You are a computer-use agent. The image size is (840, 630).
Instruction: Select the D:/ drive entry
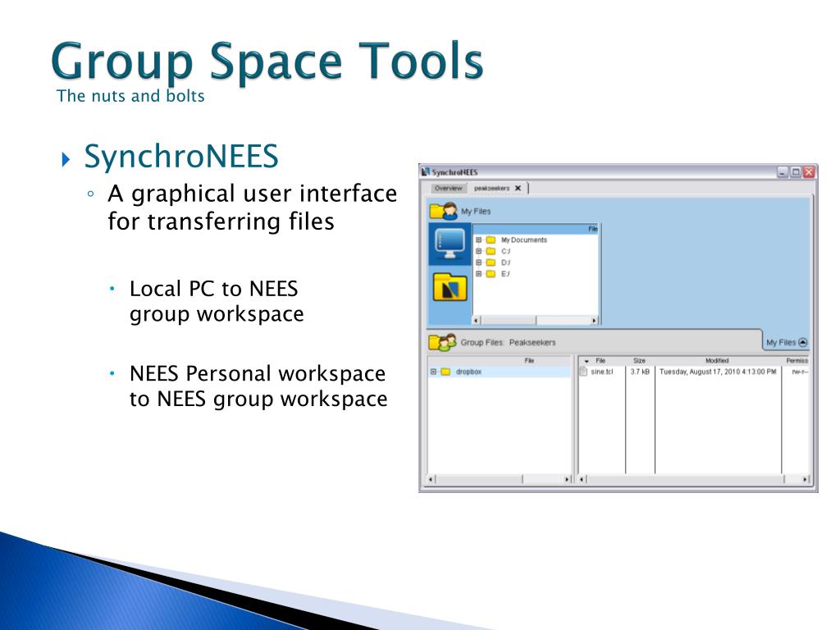coord(505,262)
